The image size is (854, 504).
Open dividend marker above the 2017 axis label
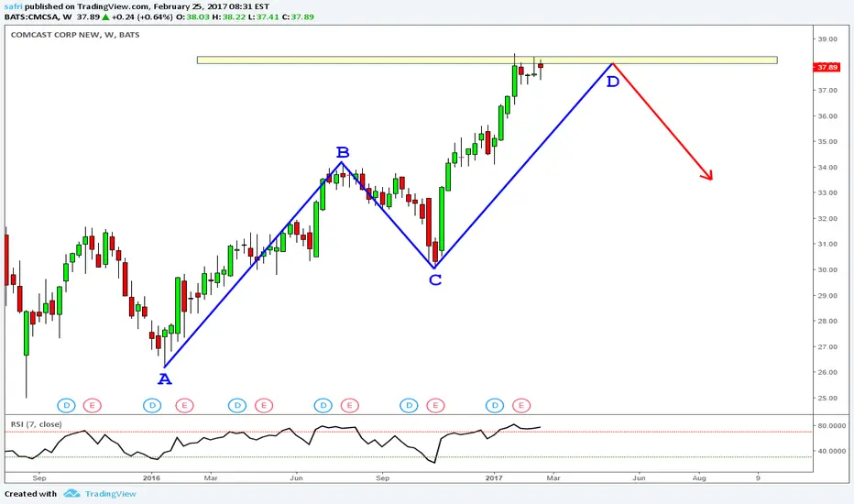click(495, 405)
